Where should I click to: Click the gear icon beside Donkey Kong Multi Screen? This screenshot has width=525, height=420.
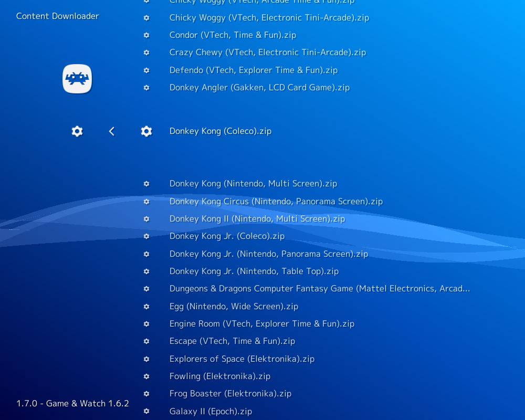point(146,184)
